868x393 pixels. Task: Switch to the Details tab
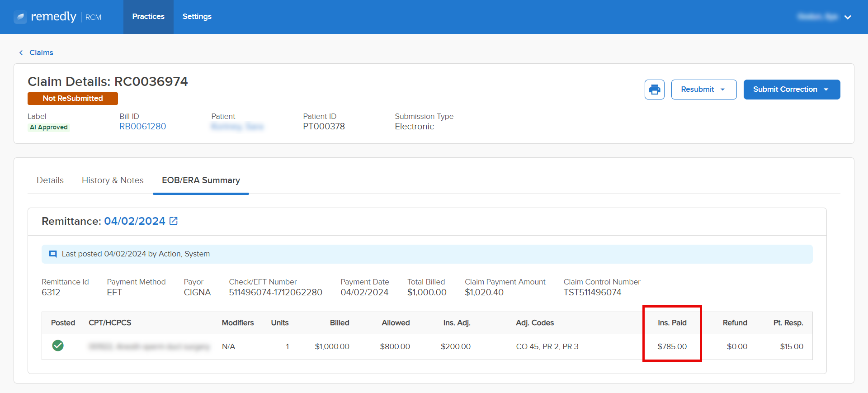click(x=50, y=180)
